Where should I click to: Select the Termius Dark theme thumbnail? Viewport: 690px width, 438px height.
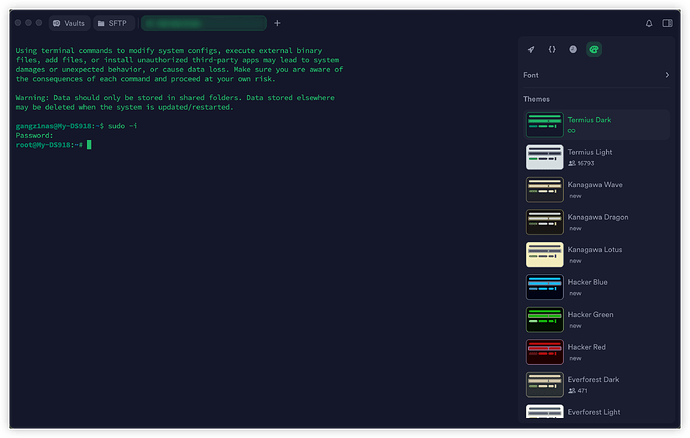pos(544,125)
